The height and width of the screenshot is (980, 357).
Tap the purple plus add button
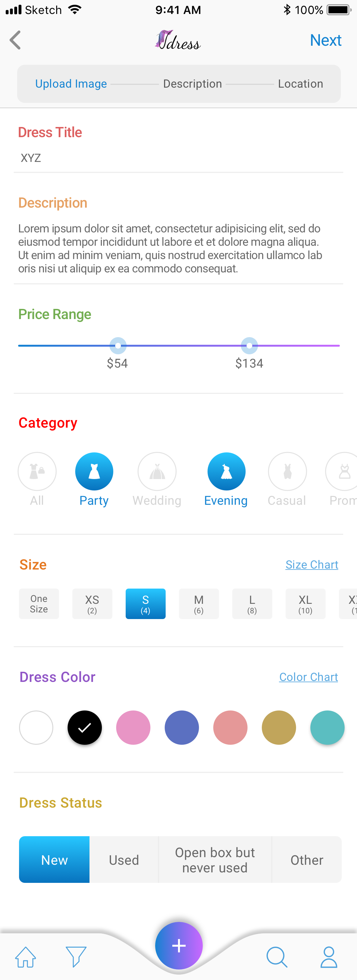tap(179, 945)
